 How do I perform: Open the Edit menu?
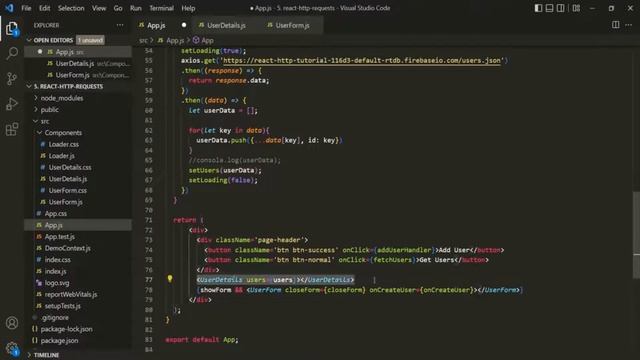coord(44,8)
